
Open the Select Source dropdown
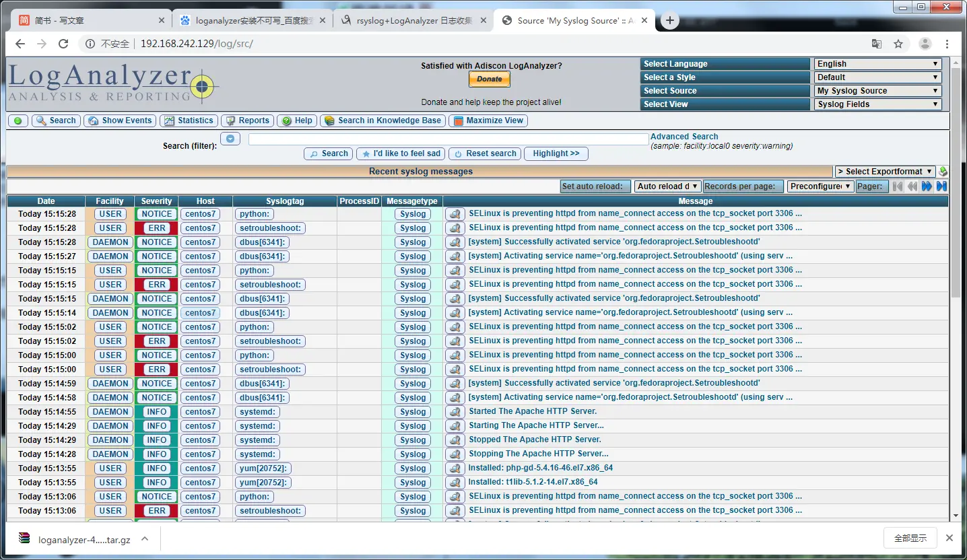pyautogui.click(x=878, y=91)
